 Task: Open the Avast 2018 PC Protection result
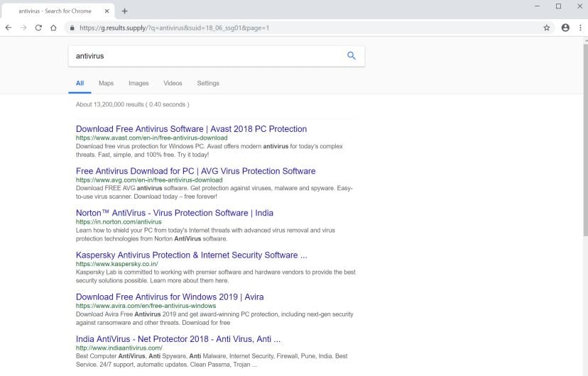191,129
